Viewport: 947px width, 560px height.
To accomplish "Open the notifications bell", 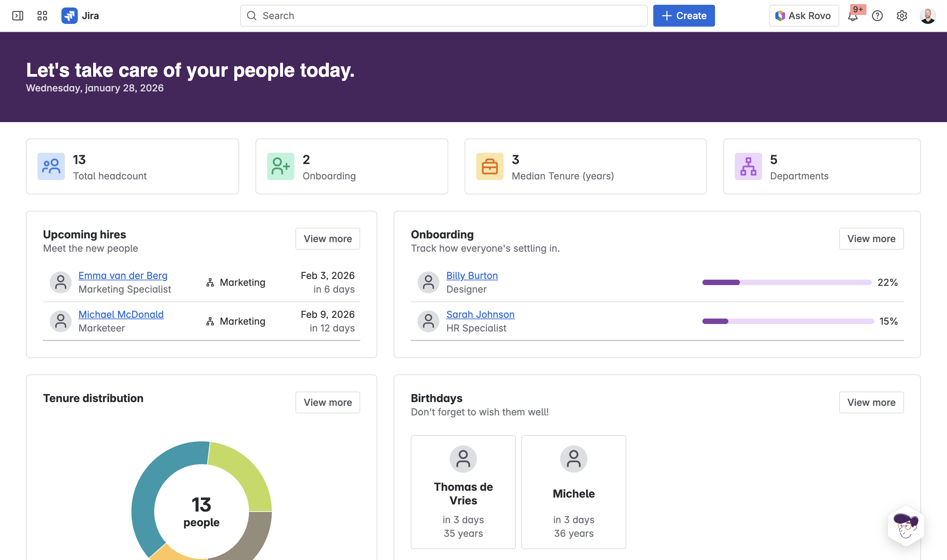I will tap(853, 16).
